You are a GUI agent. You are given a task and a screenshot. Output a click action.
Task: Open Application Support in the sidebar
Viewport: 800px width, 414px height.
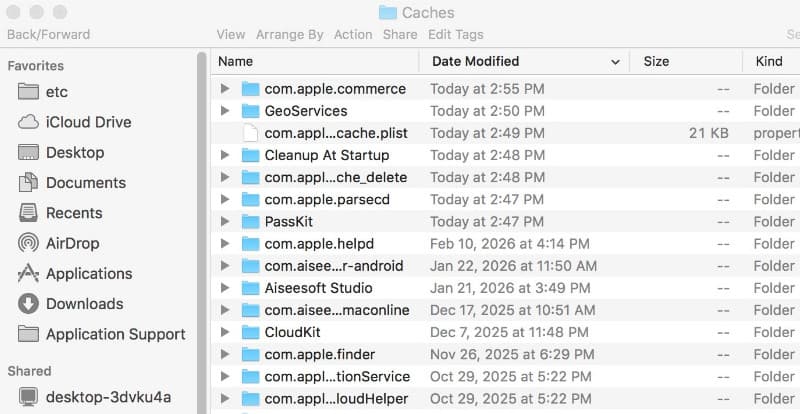(102, 334)
